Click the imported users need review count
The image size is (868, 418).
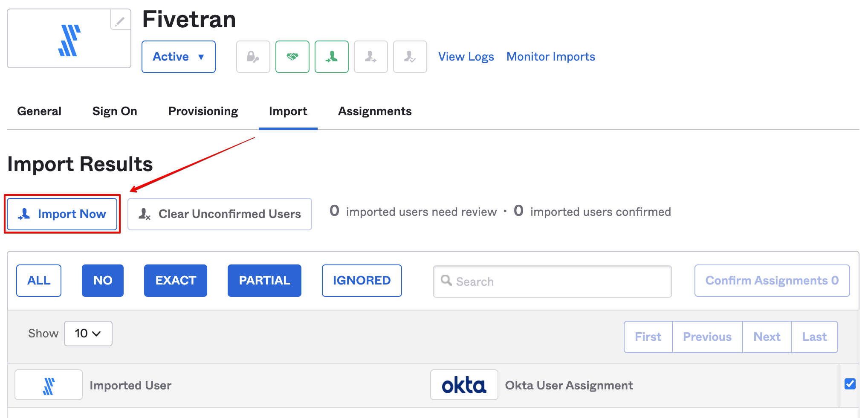pyautogui.click(x=335, y=211)
